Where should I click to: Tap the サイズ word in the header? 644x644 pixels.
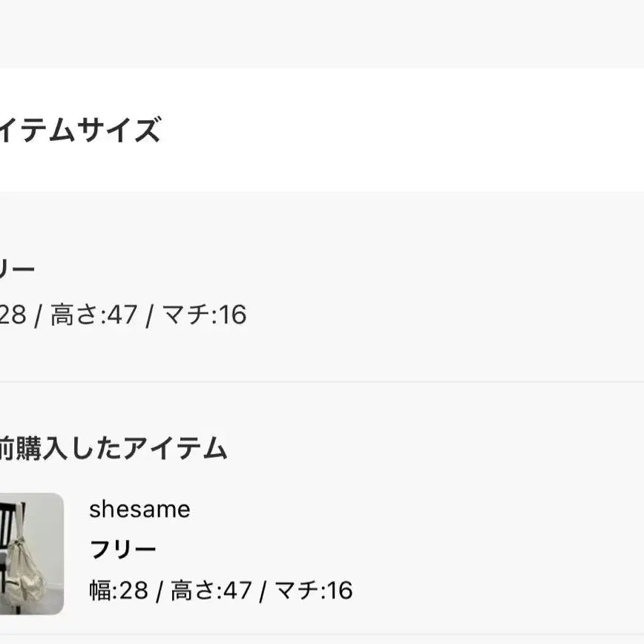(x=119, y=130)
